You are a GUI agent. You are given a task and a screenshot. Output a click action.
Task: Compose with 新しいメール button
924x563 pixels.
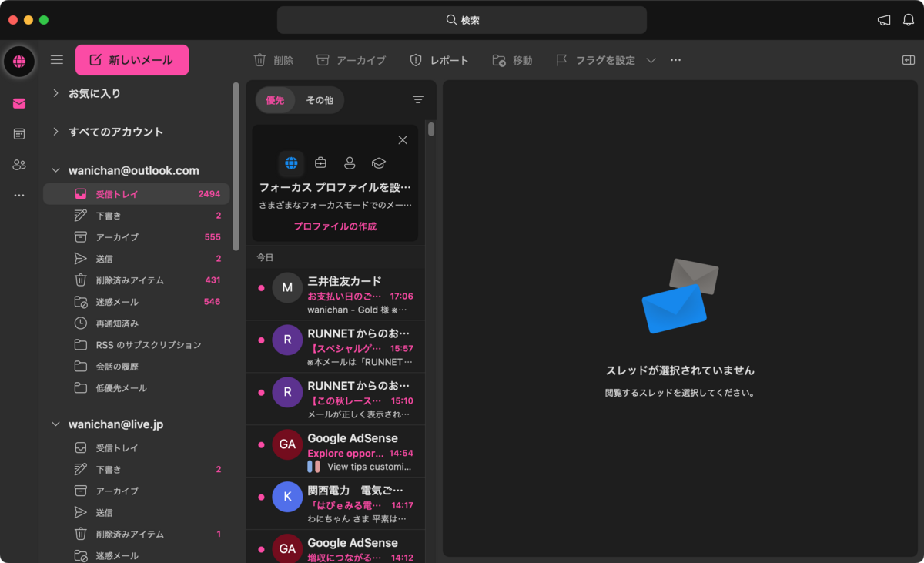[132, 60]
